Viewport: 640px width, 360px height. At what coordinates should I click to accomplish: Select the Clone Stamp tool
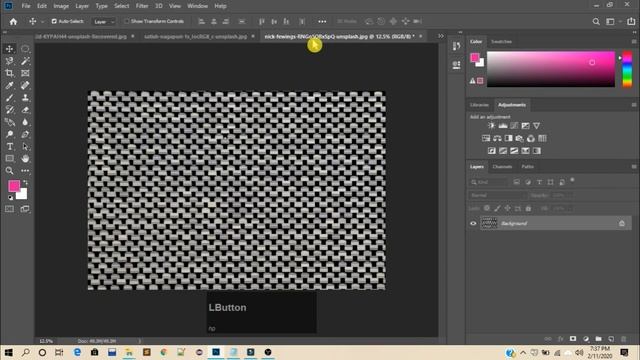25,98
